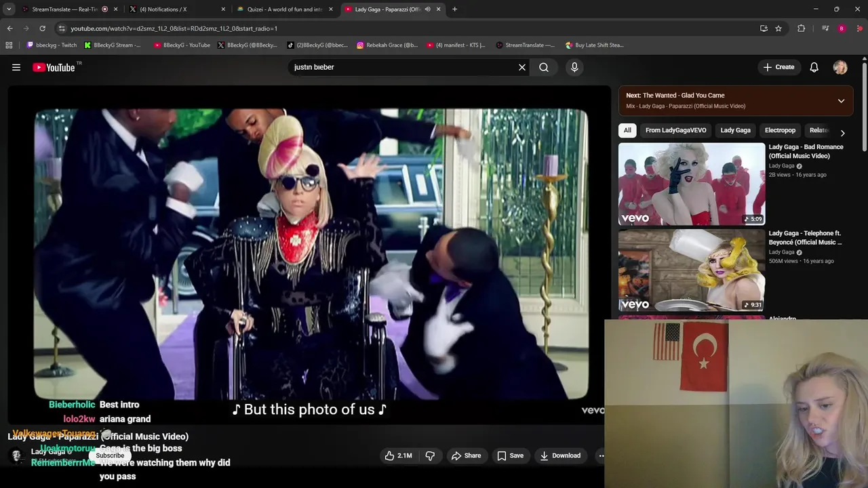Show more chips with right arrow
The width and height of the screenshot is (868, 488).
point(842,133)
